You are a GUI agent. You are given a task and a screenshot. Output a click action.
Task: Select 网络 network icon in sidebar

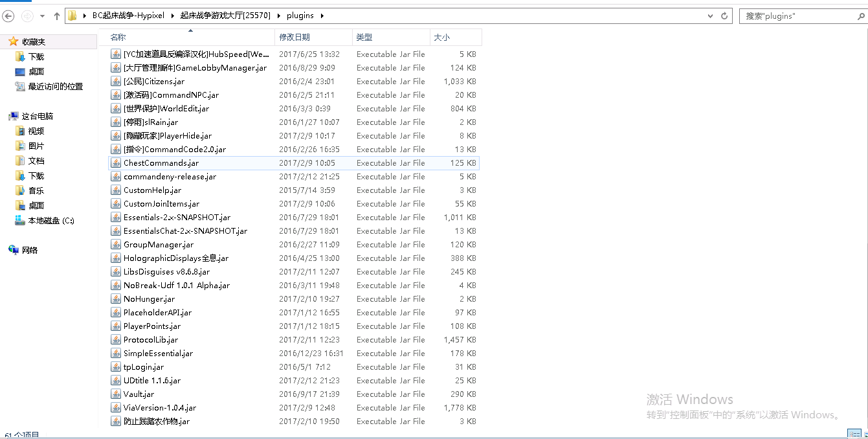coord(13,251)
